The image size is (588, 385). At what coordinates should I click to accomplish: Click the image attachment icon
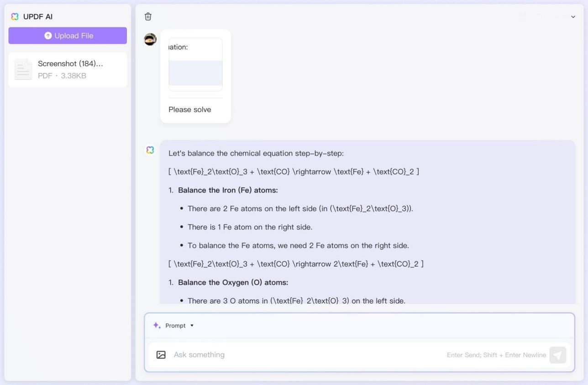pyautogui.click(x=161, y=355)
